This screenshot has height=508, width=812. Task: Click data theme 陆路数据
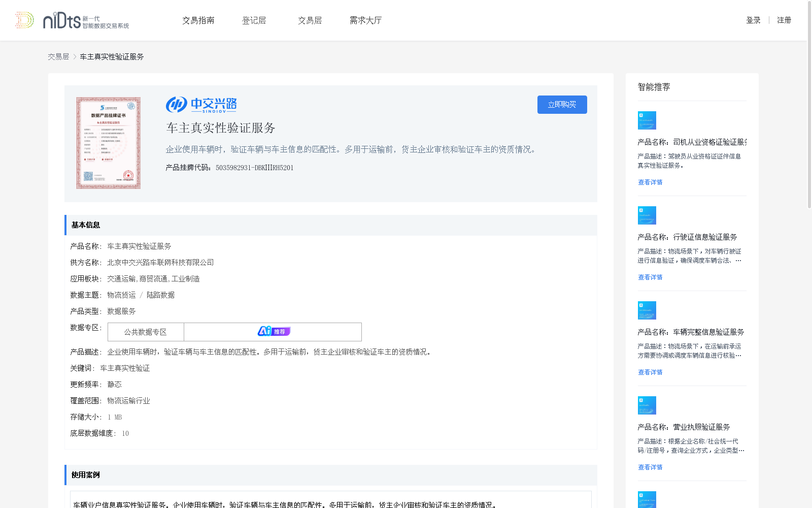point(160,295)
